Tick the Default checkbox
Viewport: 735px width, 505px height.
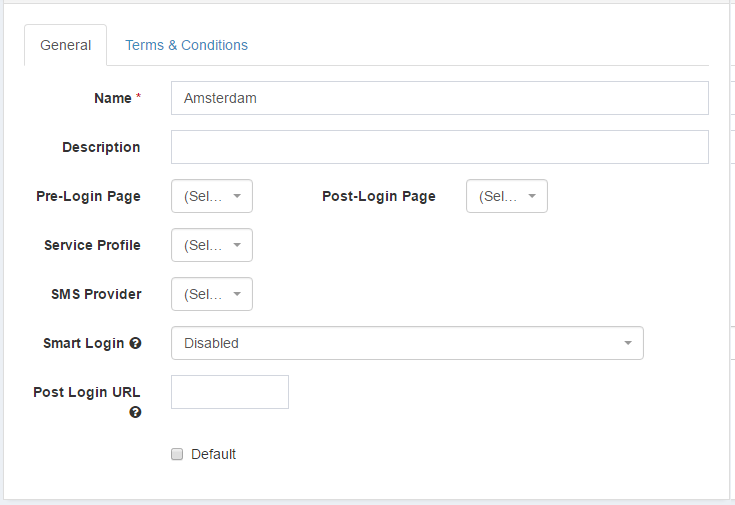[177, 454]
